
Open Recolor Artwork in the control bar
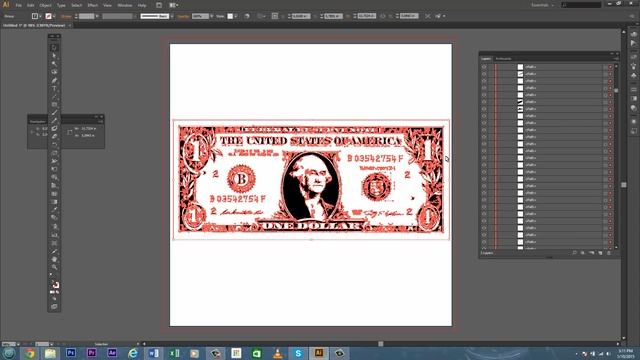point(247,16)
